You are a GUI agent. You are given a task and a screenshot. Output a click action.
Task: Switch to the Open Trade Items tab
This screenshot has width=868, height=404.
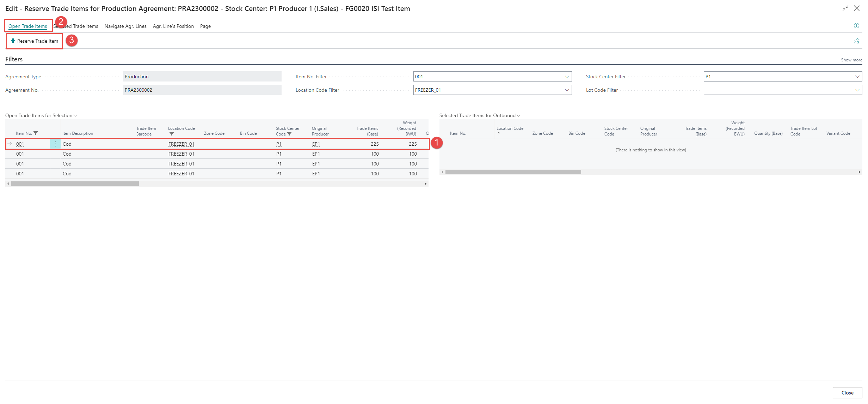point(27,26)
